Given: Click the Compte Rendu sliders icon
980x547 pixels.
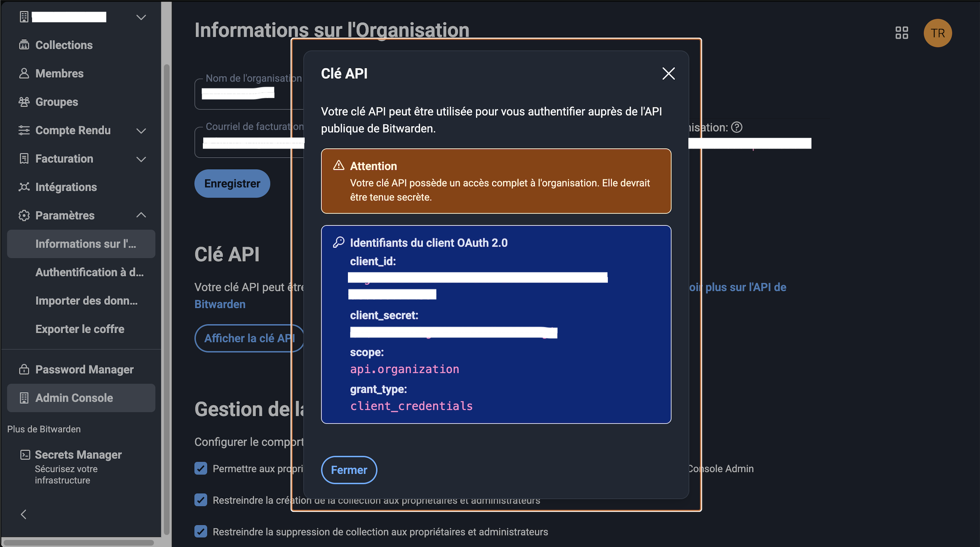Looking at the screenshot, I should 24,130.
